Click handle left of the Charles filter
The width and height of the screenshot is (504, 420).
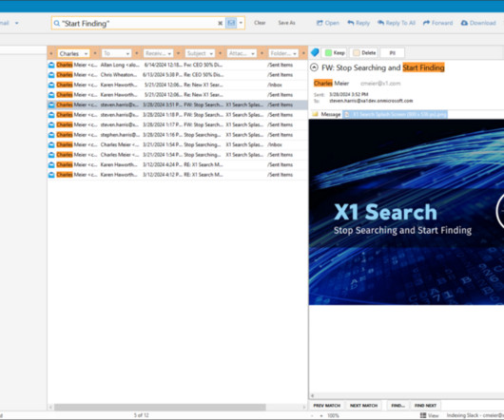[51, 53]
